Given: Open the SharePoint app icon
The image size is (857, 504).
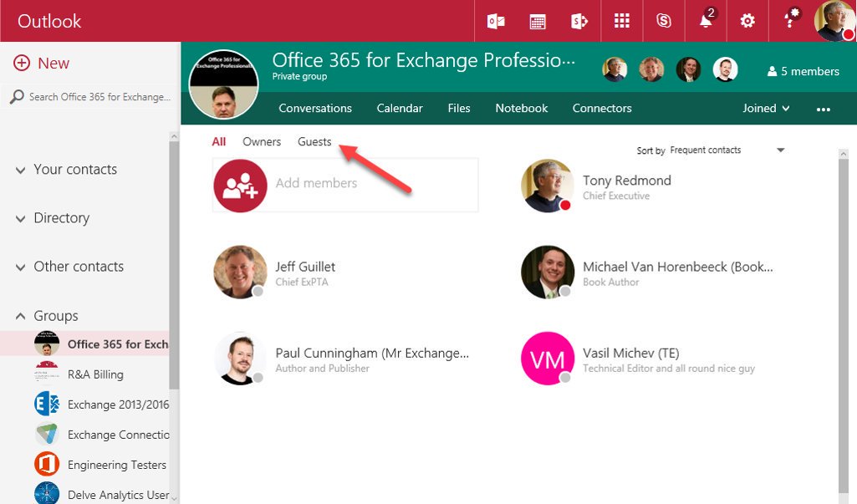Looking at the screenshot, I should 579,22.
